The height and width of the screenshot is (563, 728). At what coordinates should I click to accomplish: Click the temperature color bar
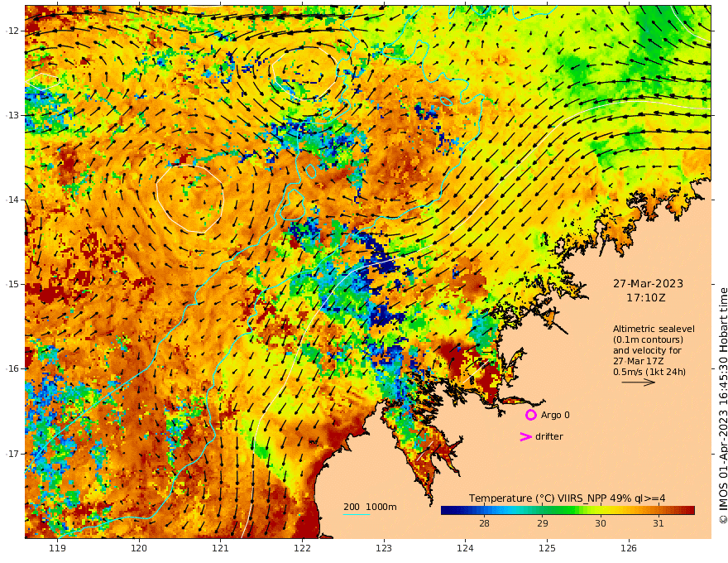pos(568,511)
